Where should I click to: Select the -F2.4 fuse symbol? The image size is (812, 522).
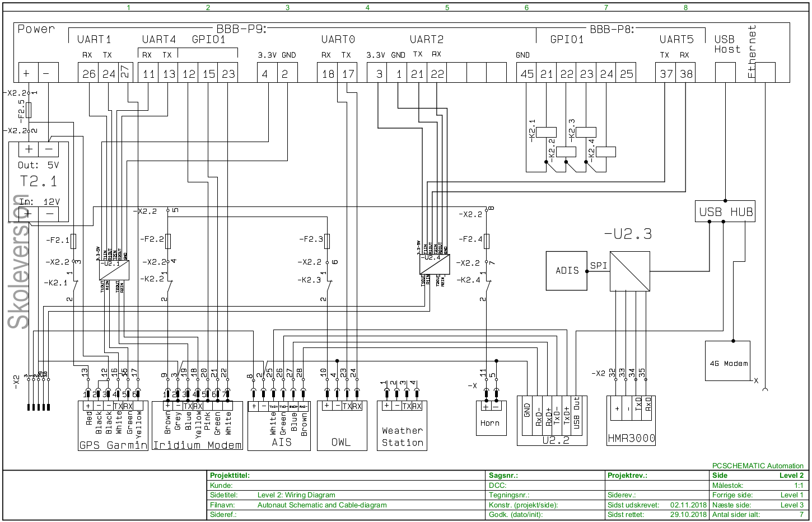pos(487,241)
